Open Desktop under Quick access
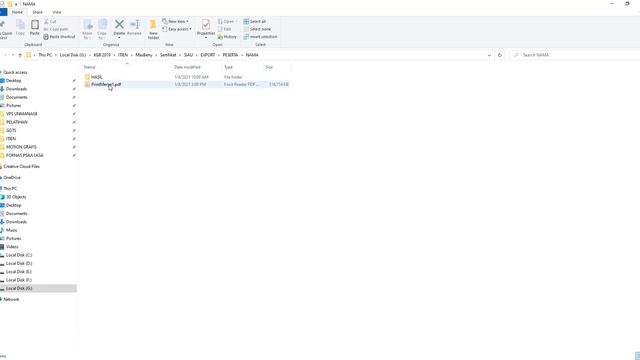 13,81
